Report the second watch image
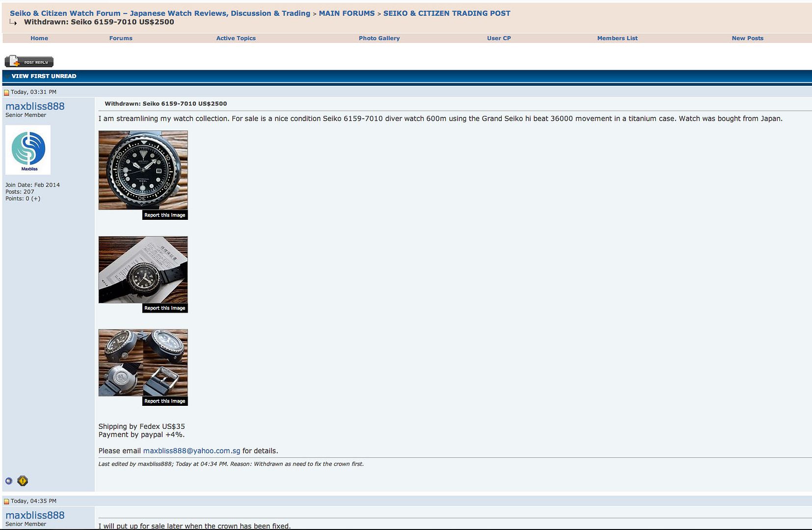This screenshot has width=812, height=530. coord(165,308)
